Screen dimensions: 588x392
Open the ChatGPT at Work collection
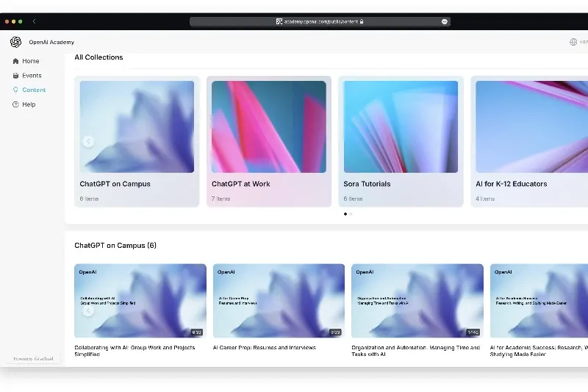pos(268,141)
